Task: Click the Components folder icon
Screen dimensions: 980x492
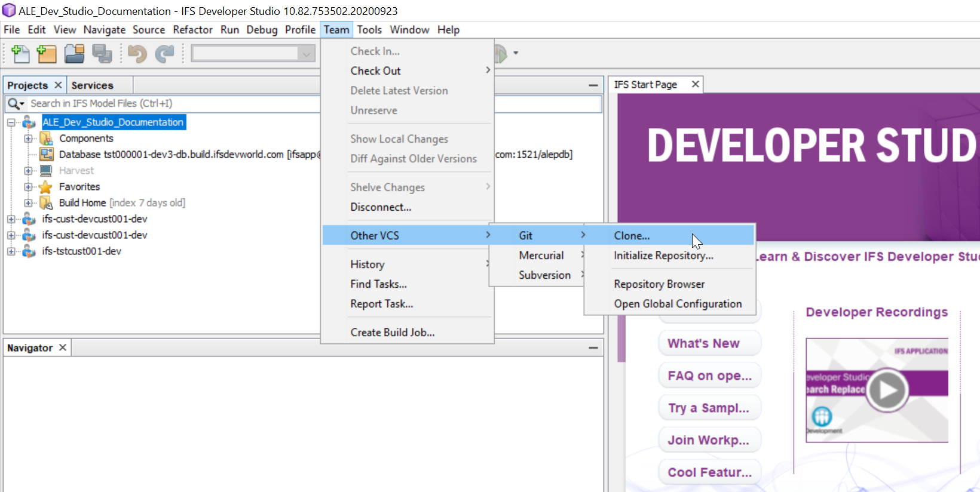Action: (x=46, y=139)
